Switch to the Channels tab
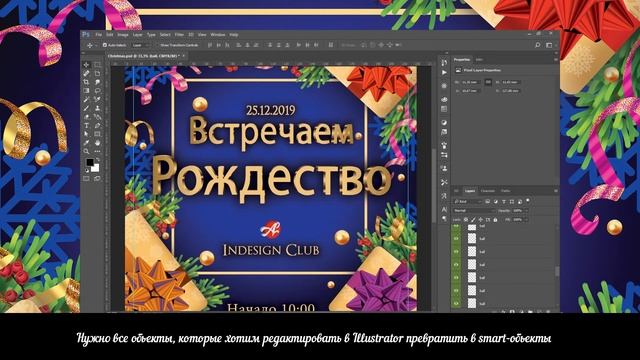 tap(487, 191)
